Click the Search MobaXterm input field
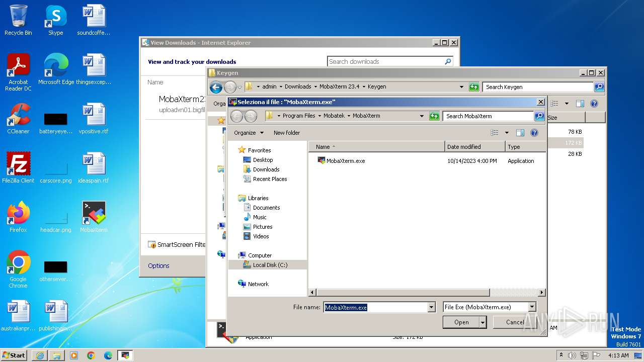Image resolution: width=644 pixels, height=362 pixels. (489, 116)
